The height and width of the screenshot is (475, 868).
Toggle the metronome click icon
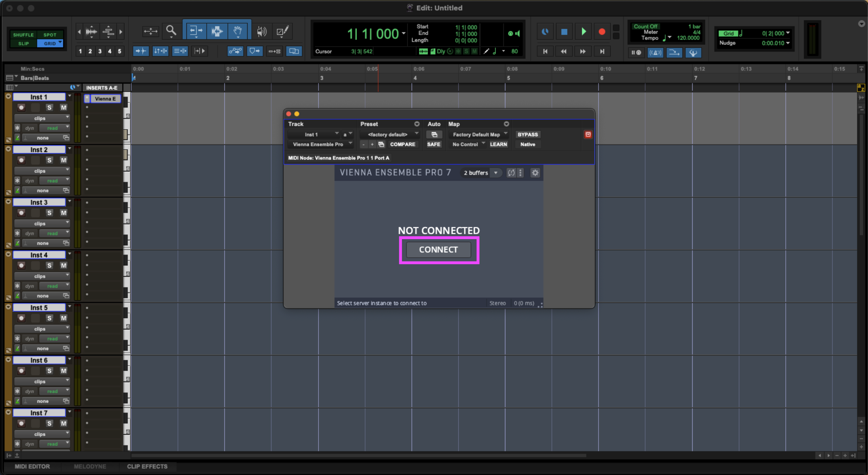point(655,53)
